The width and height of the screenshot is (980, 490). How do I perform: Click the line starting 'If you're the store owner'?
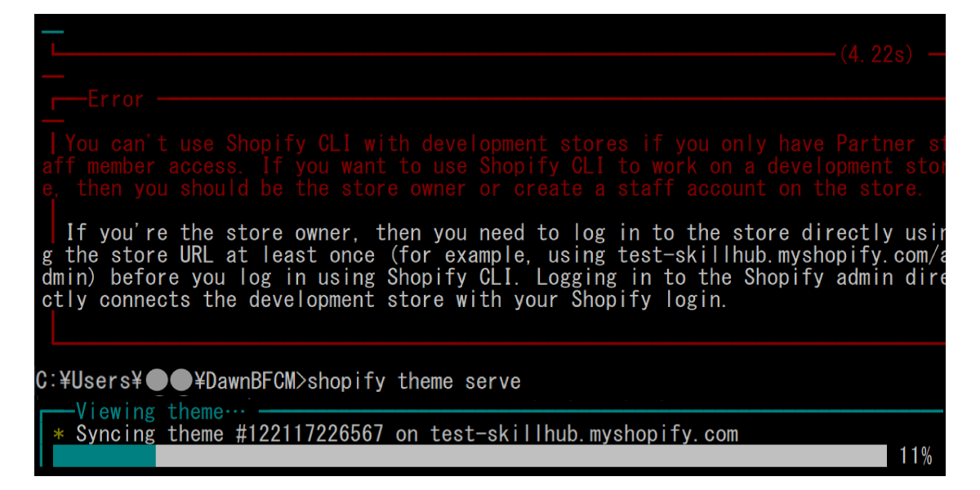point(505,233)
